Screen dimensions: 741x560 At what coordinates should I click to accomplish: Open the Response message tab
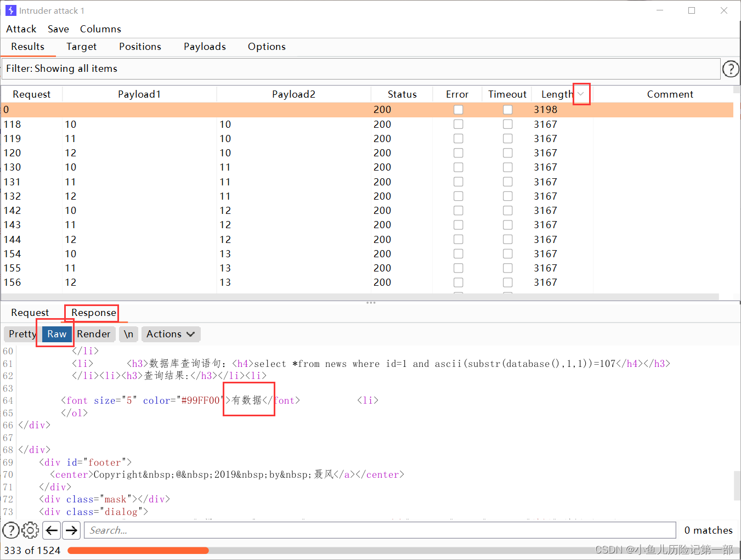tap(94, 313)
